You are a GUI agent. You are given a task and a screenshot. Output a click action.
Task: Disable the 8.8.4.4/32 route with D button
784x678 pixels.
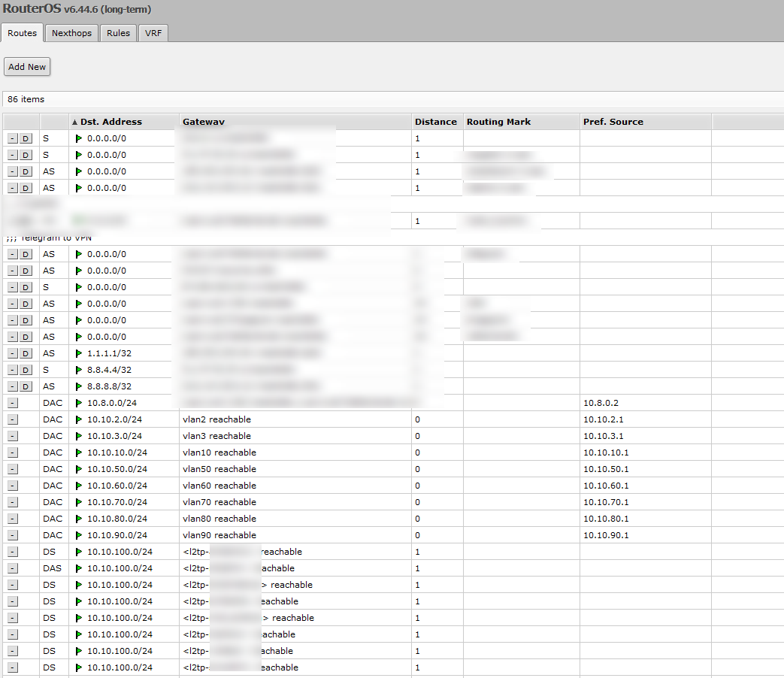click(x=26, y=370)
